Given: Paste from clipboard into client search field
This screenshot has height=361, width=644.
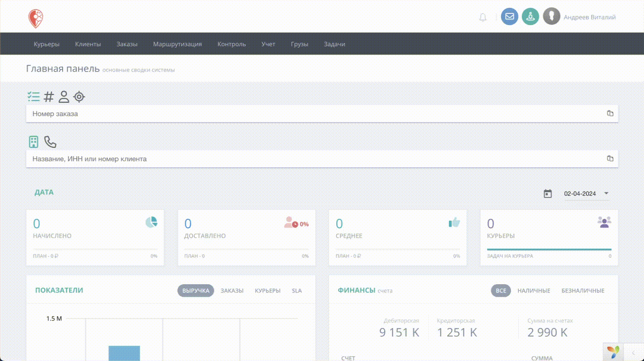Looking at the screenshot, I should [610, 158].
